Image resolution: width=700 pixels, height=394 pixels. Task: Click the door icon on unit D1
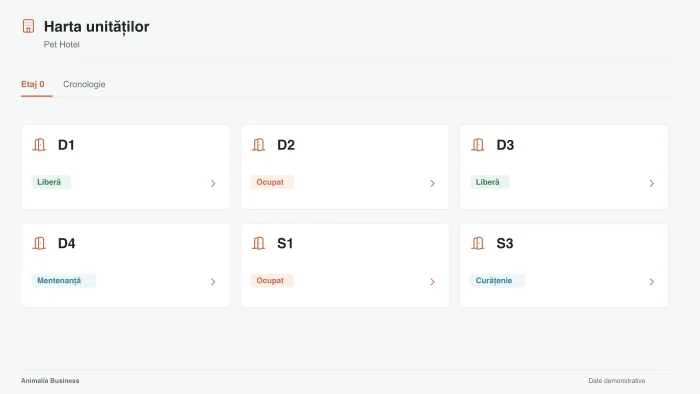click(x=39, y=145)
